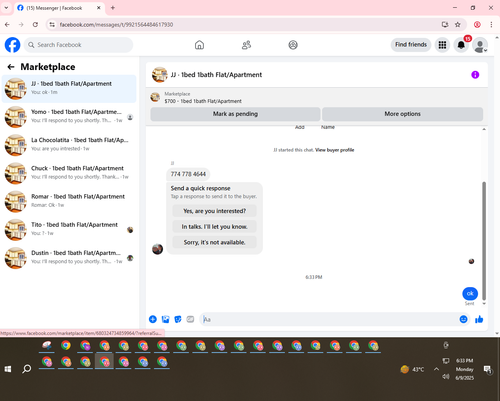Open Romar conversation
The width and height of the screenshot is (500, 401).
[69, 201]
